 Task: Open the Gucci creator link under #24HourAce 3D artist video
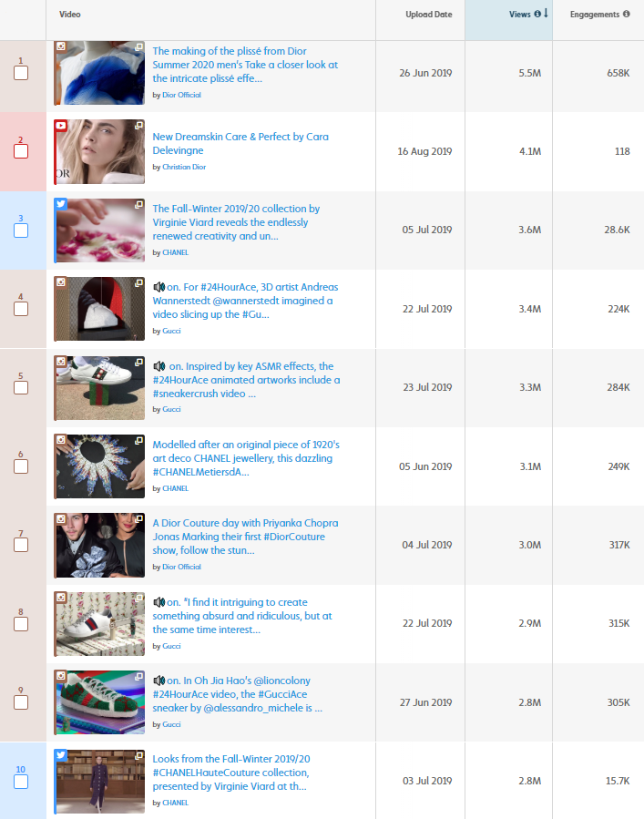[171, 331]
